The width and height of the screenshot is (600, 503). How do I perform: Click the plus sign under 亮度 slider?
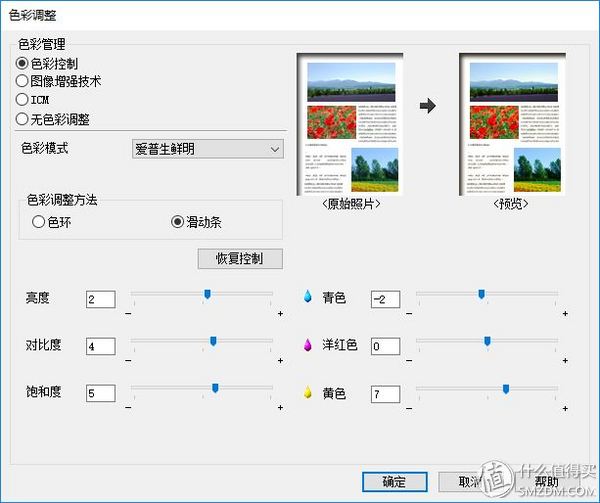click(280, 314)
